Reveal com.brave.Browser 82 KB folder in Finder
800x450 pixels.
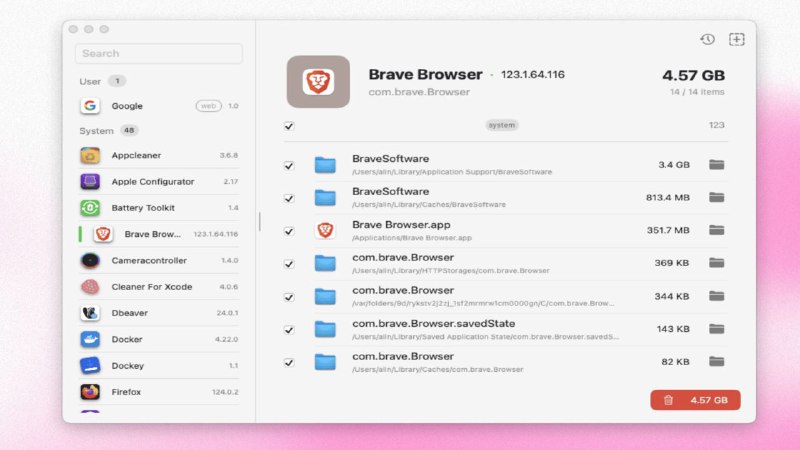pyautogui.click(x=716, y=362)
